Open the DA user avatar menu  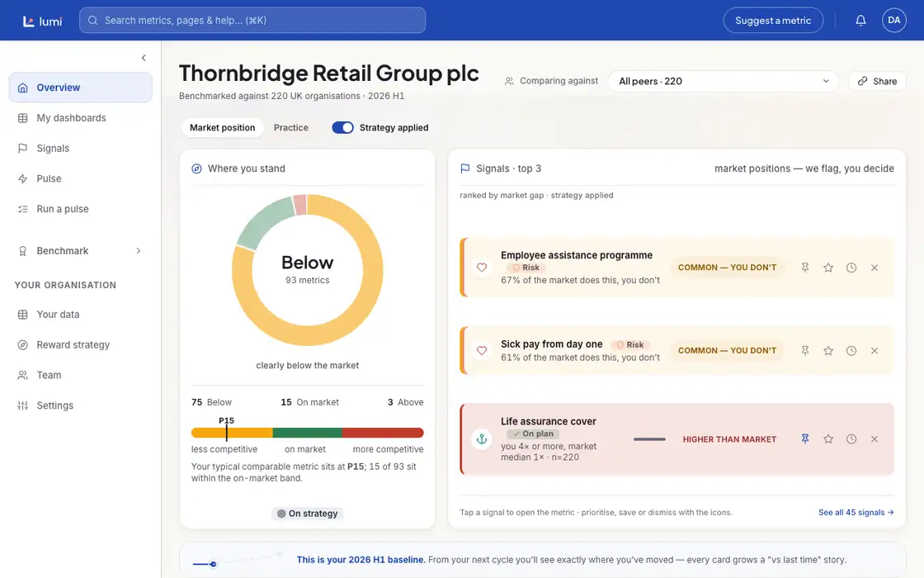coord(894,21)
